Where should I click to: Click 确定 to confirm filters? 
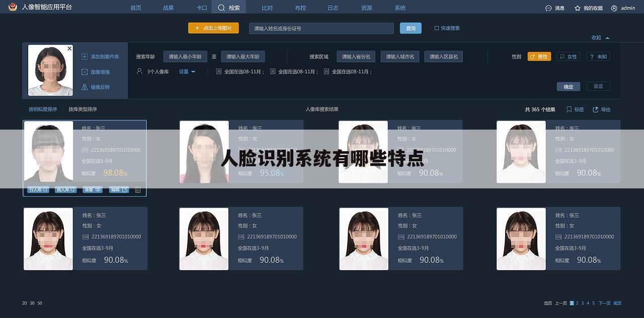click(569, 86)
